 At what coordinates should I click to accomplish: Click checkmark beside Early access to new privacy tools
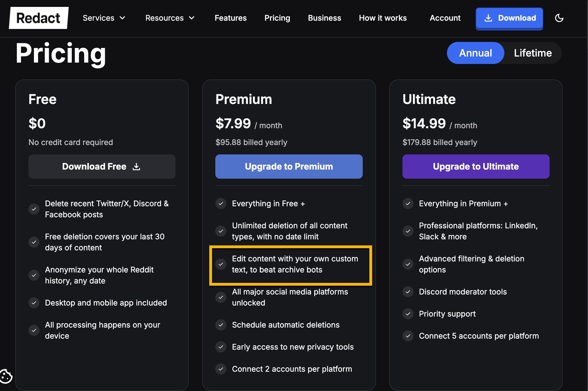[221, 347]
